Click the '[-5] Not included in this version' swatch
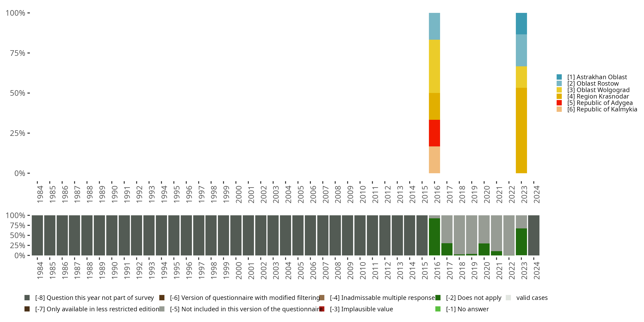The width and height of the screenshot is (644, 322). 162,309
